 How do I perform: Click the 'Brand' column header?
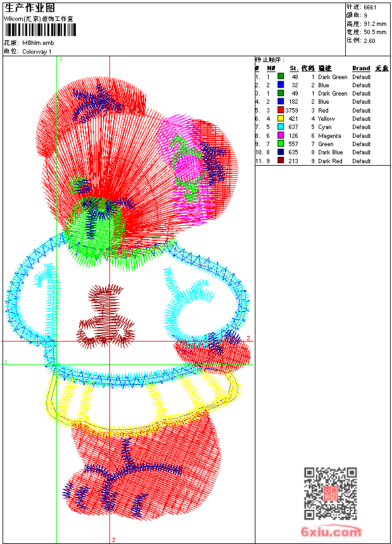point(361,68)
